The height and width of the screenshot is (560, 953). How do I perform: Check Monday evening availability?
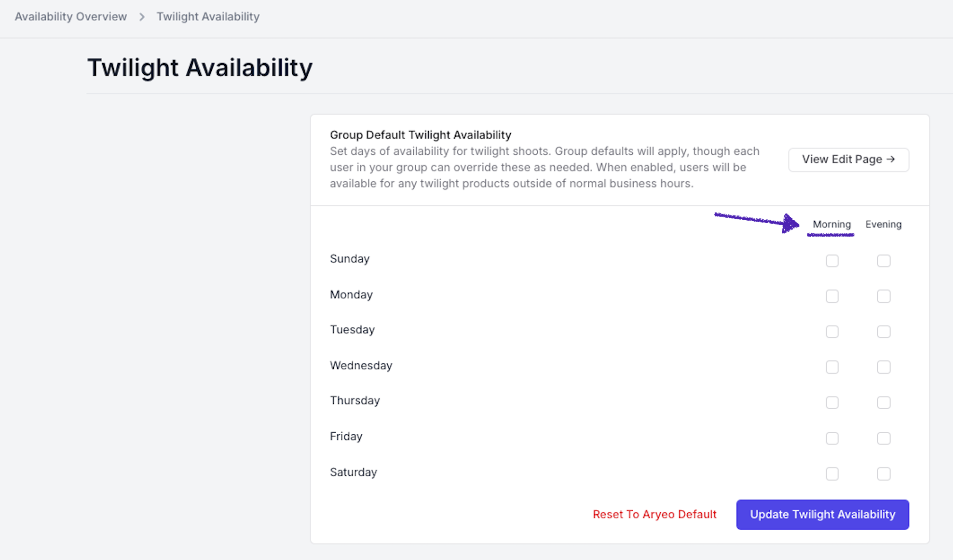click(884, 296)
